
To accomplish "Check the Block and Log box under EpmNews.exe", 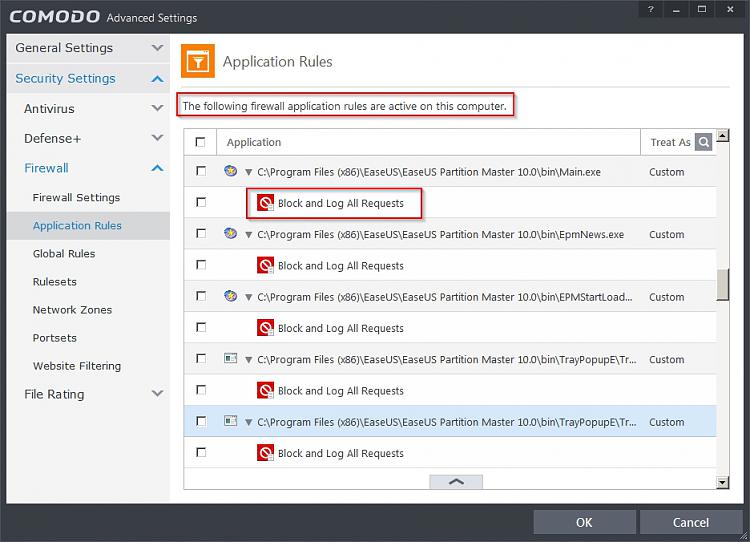I will tap(201, 265).
